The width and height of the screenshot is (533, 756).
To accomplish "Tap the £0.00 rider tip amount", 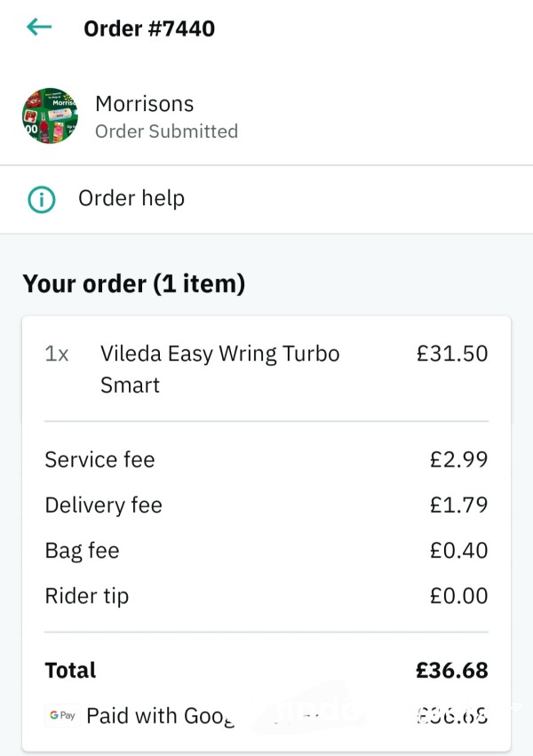I will pyautogui.click(x=458, y=596).
